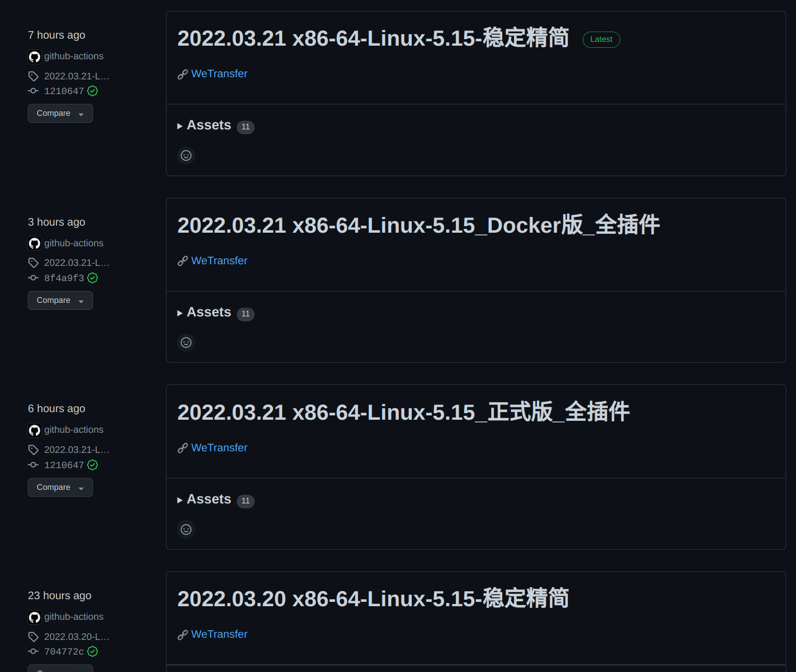
Task: Click tag icon under 3 hours ago release
Action: (x=33, y=263)
